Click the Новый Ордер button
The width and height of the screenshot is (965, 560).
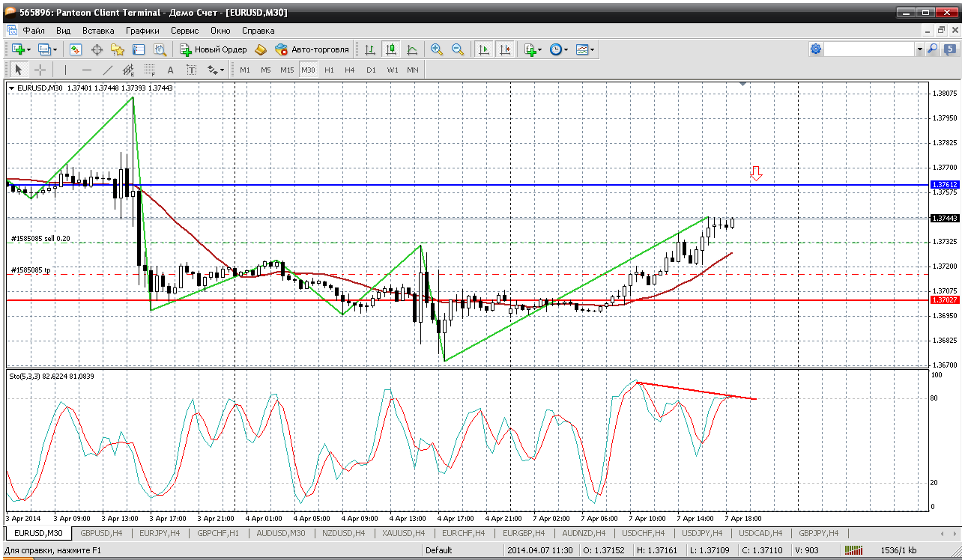click(214, 49)
